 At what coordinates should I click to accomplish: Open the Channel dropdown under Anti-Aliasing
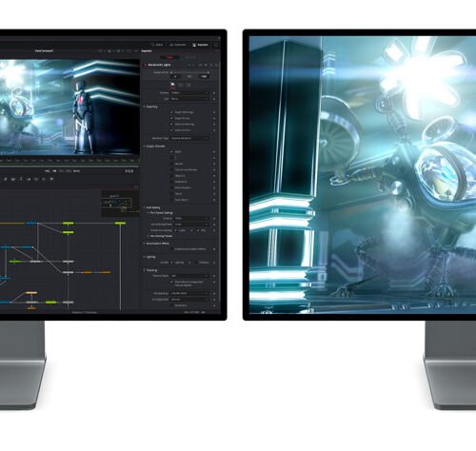point(191,218)
